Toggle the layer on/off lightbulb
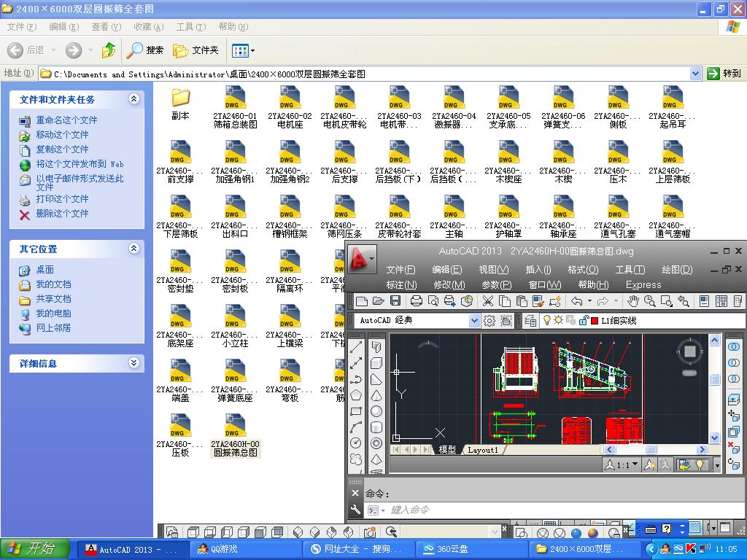Viewport: 747px width, 560px height. (547, 321)
